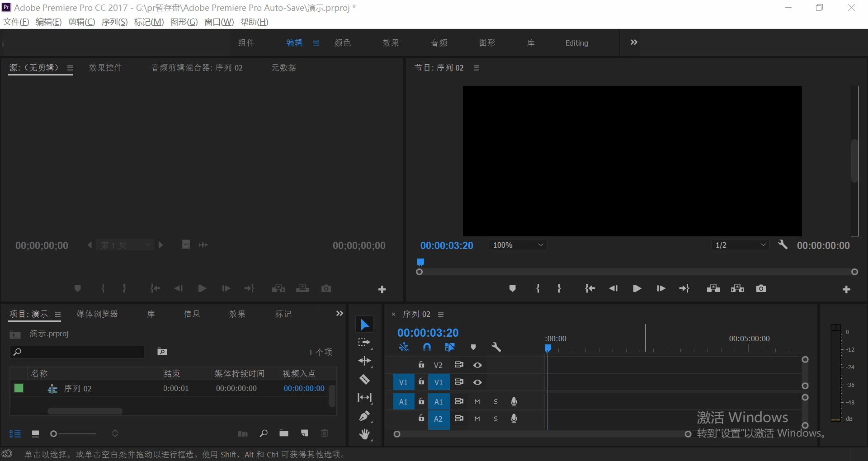
Task: Select the Ripple Edit tool
Action: pos(365,361)
